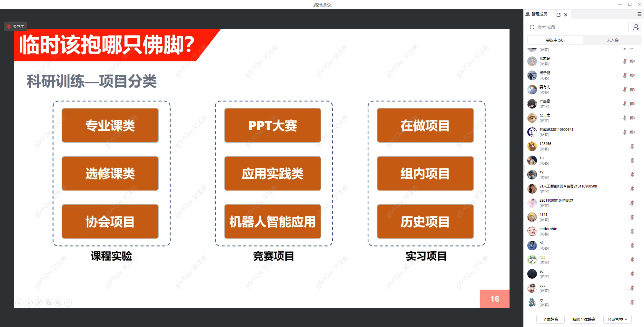Screen dimensions: 644x327
Task: Select the 会议中(58) tab
Action: coord(555,40)
